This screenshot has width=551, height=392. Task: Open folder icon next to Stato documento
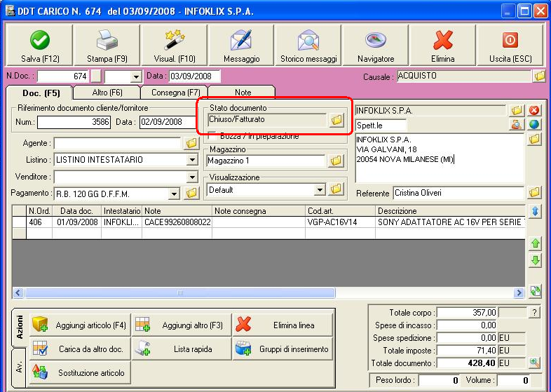click(336, 120)
